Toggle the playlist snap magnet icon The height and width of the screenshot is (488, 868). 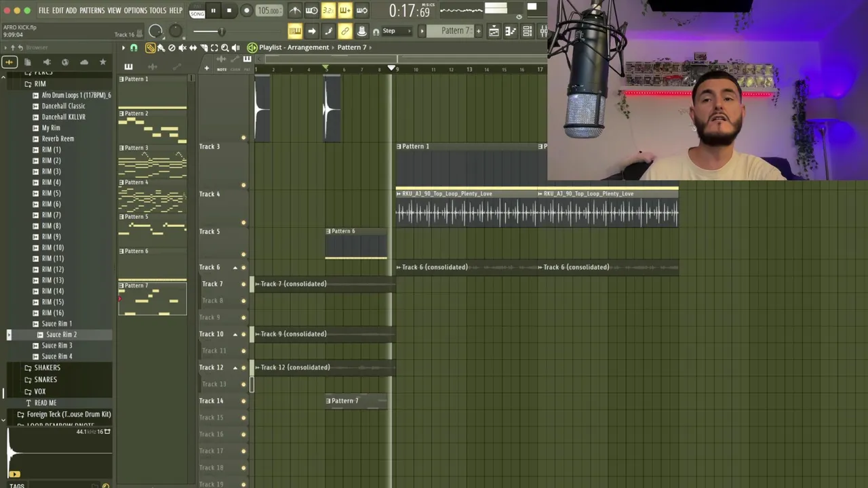[x=134, y=47]
